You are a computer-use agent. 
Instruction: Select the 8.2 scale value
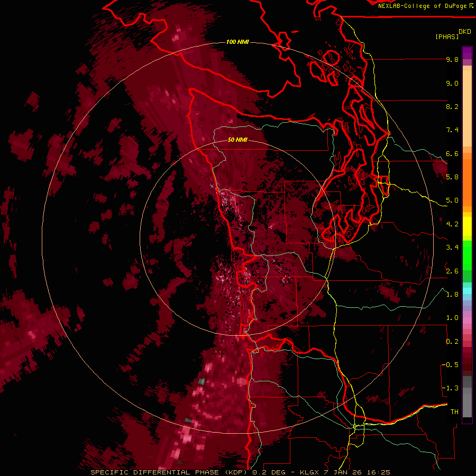[452, 107]
